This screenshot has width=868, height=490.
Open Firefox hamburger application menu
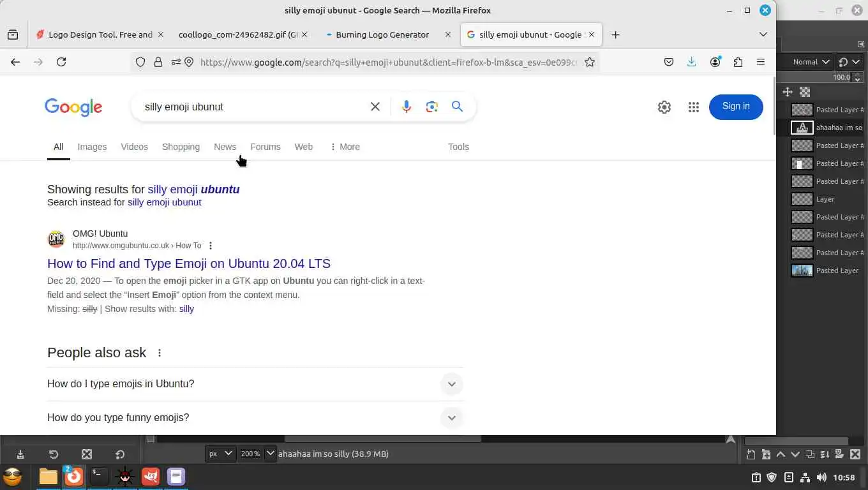click(761, 62)
